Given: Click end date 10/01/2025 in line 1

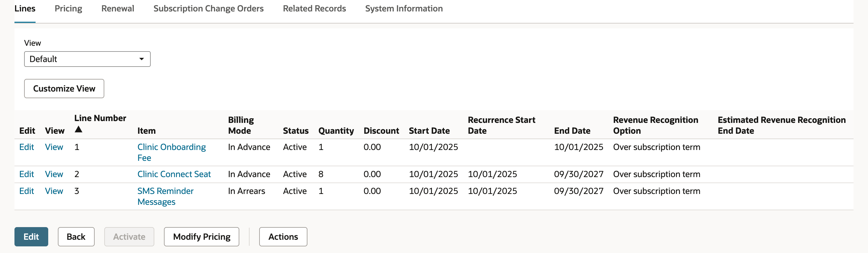Looking at the screenshot, I should 579,147.
